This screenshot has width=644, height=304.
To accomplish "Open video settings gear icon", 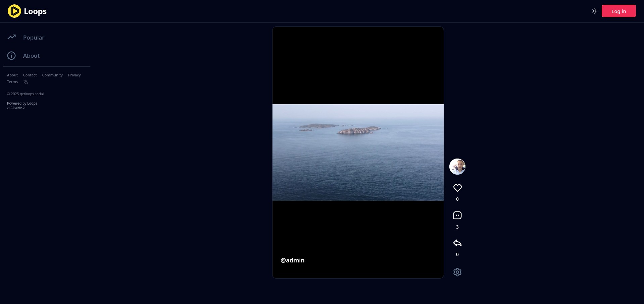I will click(457, 272).
